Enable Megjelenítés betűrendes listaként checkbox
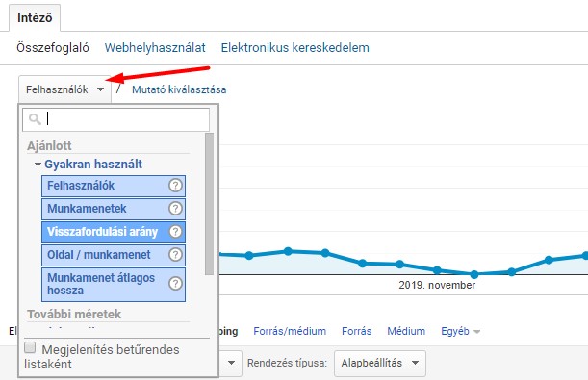 (x=30, y=347)
